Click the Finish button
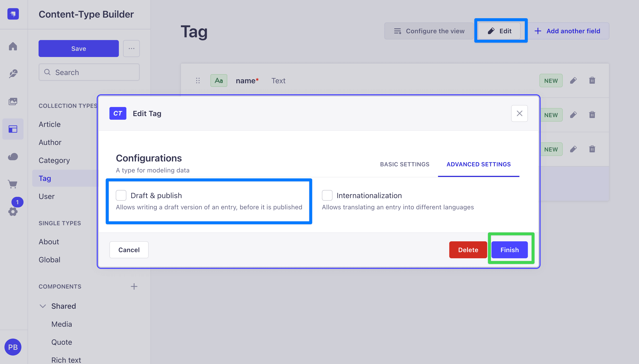 pos(510,250)
